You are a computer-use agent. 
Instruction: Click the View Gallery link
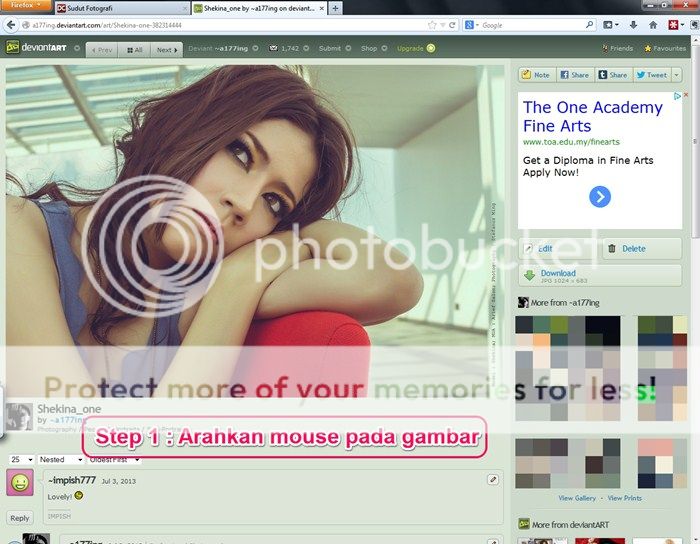point(577,497)
